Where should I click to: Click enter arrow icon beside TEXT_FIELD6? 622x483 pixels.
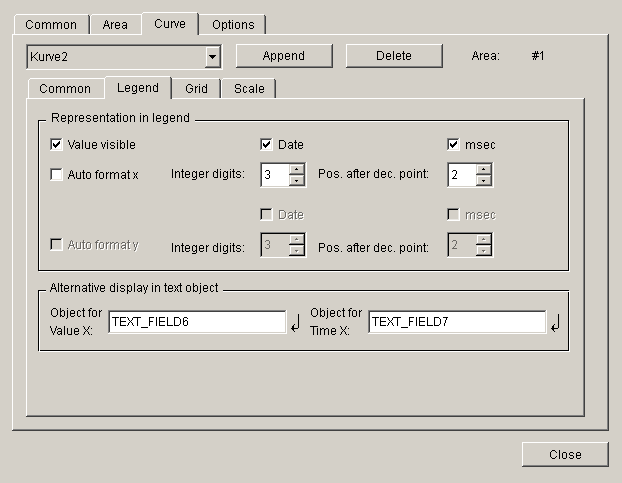click(x=295, y=323)
